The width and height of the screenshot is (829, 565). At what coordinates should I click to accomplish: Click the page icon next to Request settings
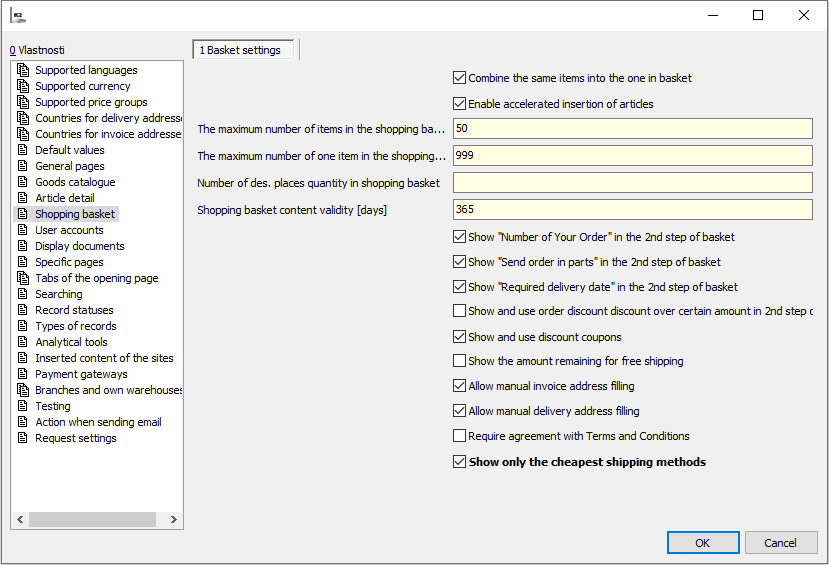tap(24, 438)
